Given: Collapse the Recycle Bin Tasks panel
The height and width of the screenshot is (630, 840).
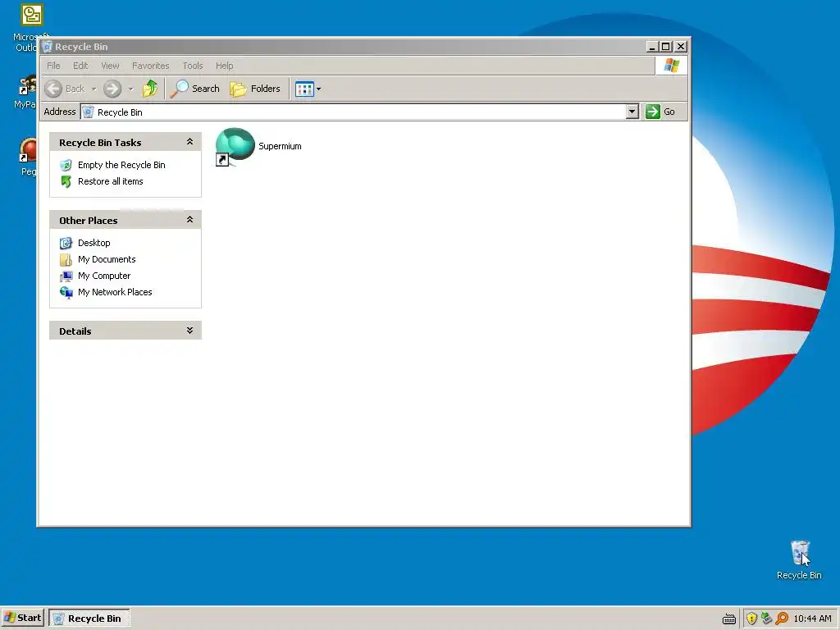Looking at the screenshot, I should coord(189,142).
